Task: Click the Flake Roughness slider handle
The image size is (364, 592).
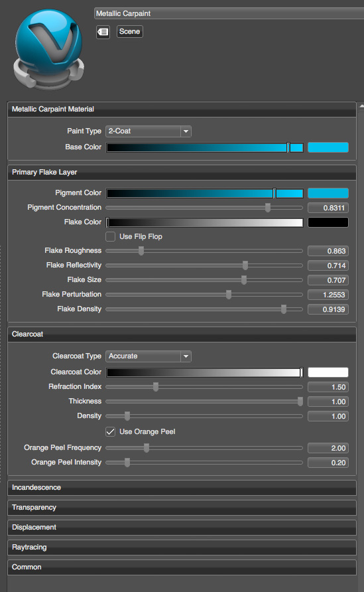Action: 141,251
